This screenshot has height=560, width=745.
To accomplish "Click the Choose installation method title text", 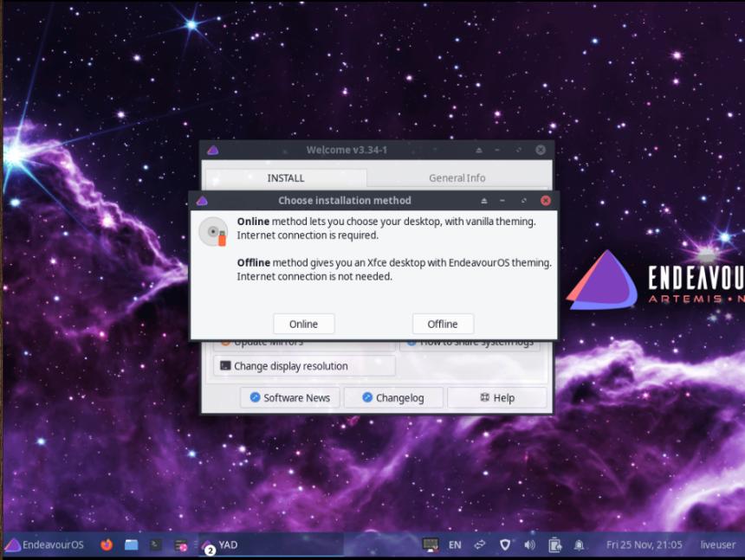I will [x=345, y=201].
